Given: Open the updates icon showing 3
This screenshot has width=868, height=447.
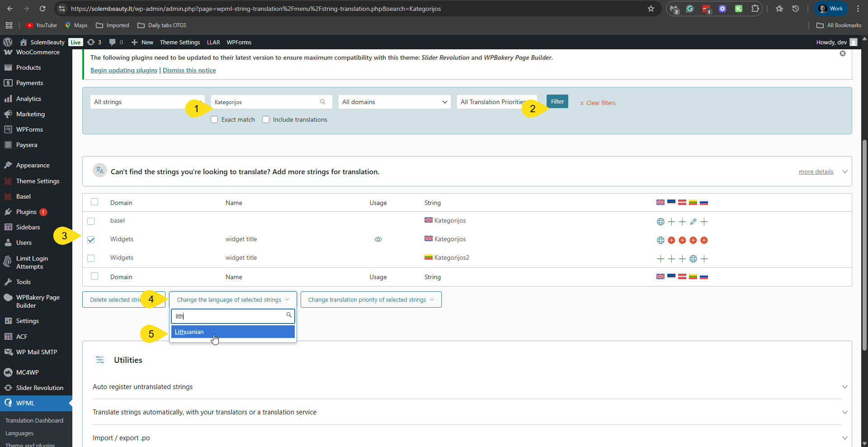Looking at the screenshot, I should pos(94,42).
